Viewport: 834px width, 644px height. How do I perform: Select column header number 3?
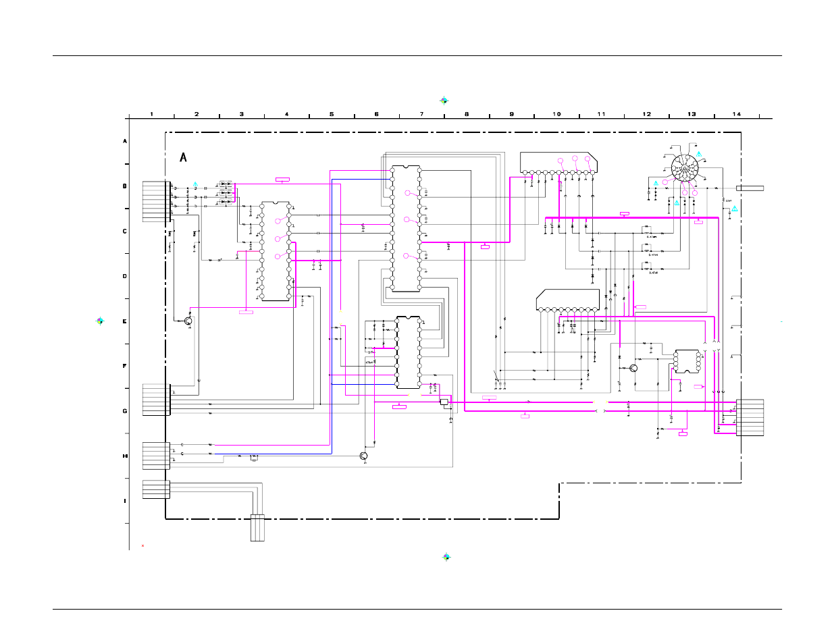[x=242, y=114]
